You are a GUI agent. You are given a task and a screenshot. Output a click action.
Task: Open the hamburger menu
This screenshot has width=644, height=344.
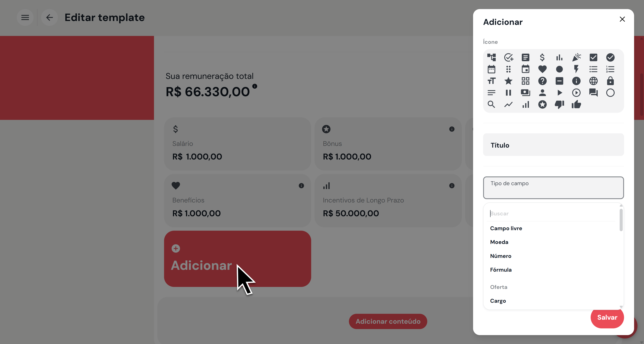(x=25, y=17)
